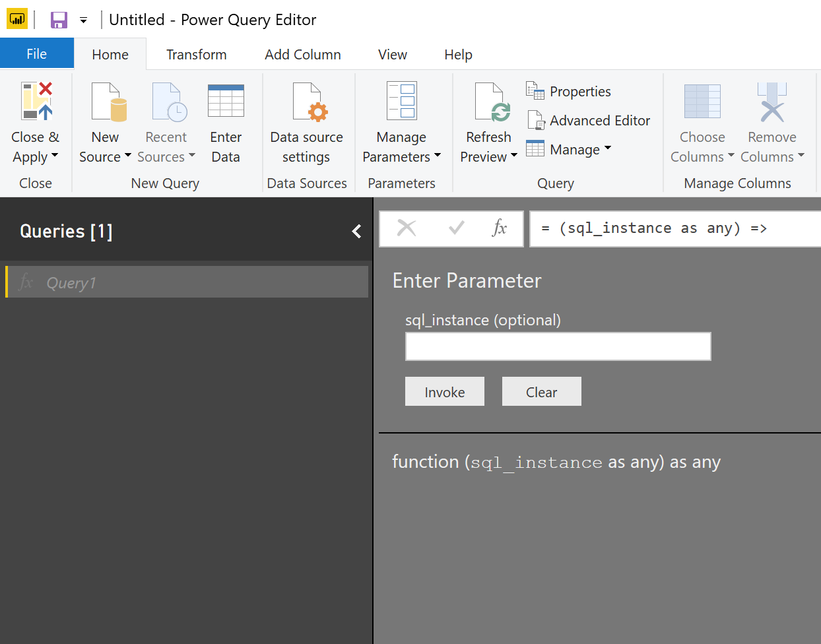Click the Refresh Preview icon
Screen dimensions: 821x644
pos(492,102)
